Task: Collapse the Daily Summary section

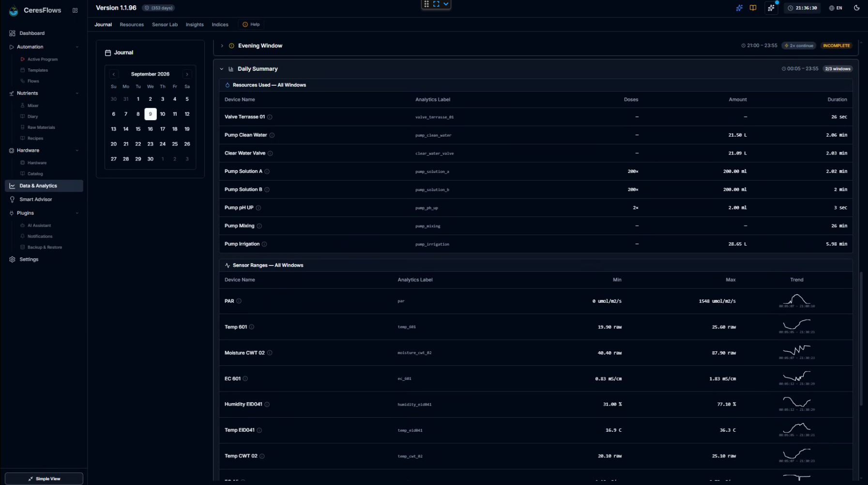Action: [x=222, y=69]
